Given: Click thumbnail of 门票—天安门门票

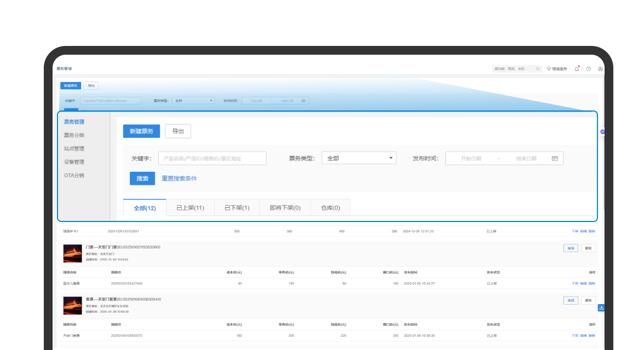Looking at the screenshot, I should [73, 254].
